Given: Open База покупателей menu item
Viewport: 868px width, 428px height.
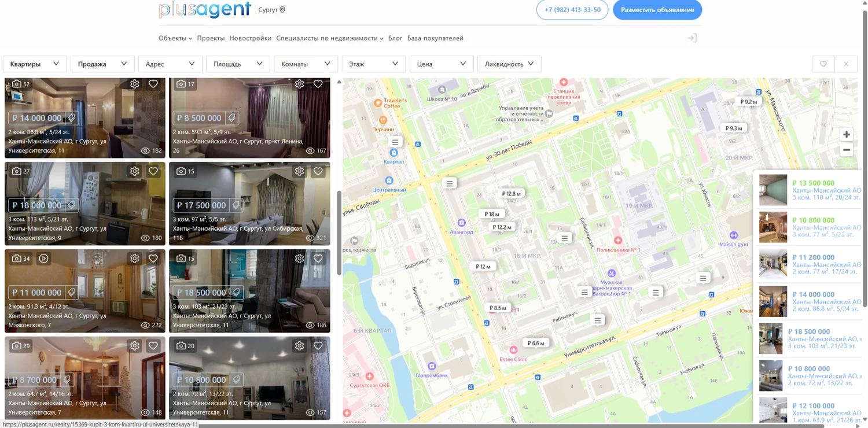Looking at the screenshot, I should pos(435,38).
